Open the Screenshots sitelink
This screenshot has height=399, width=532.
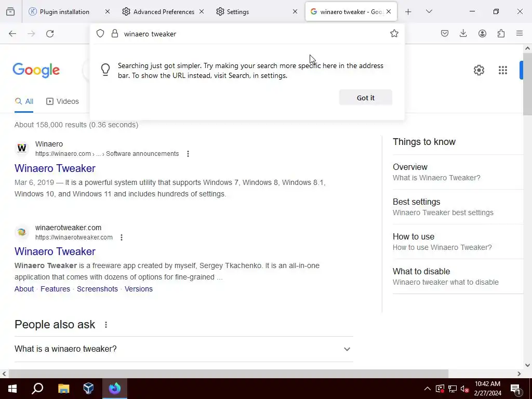[x=97, y=289]
